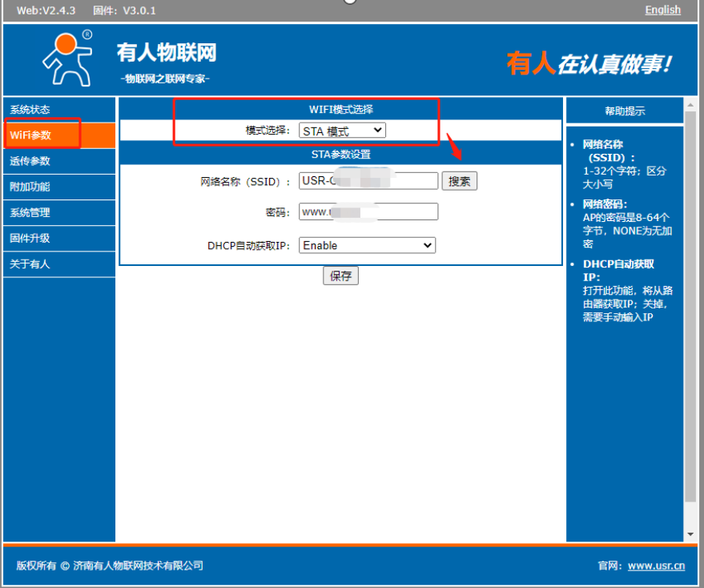
Task: Navigate to 固件升级 page
Action: pos(30,238)
